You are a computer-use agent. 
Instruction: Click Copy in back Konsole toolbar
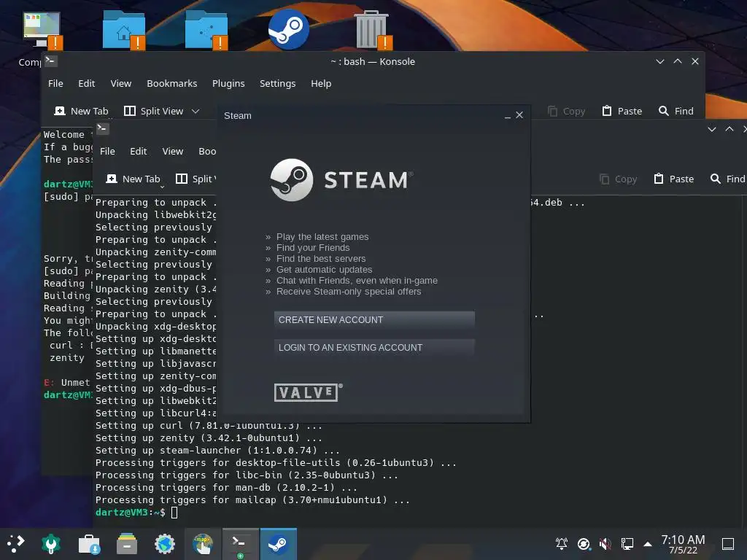(566, 111)
